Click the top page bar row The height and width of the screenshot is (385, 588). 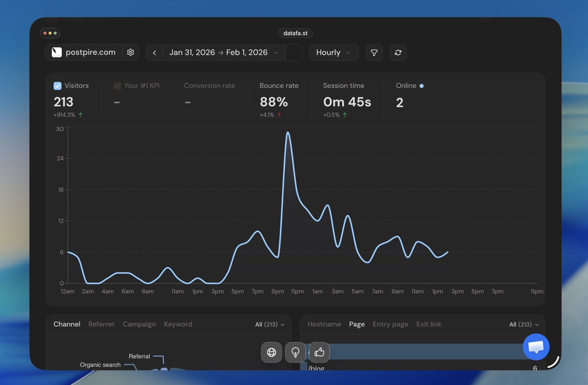[422, 352]
